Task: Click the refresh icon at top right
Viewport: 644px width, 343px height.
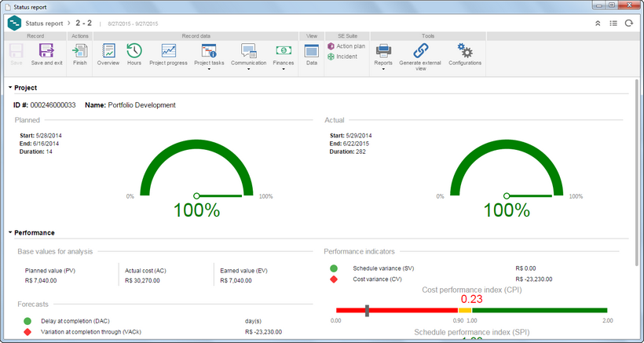Action: [x=629, y=24]
